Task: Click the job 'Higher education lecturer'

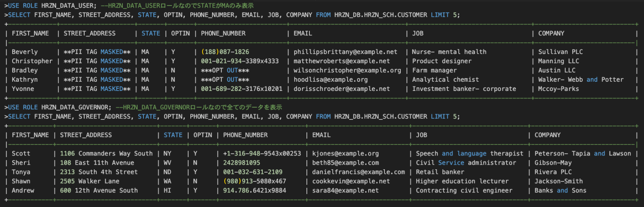Action: click(x=462, y=181)
